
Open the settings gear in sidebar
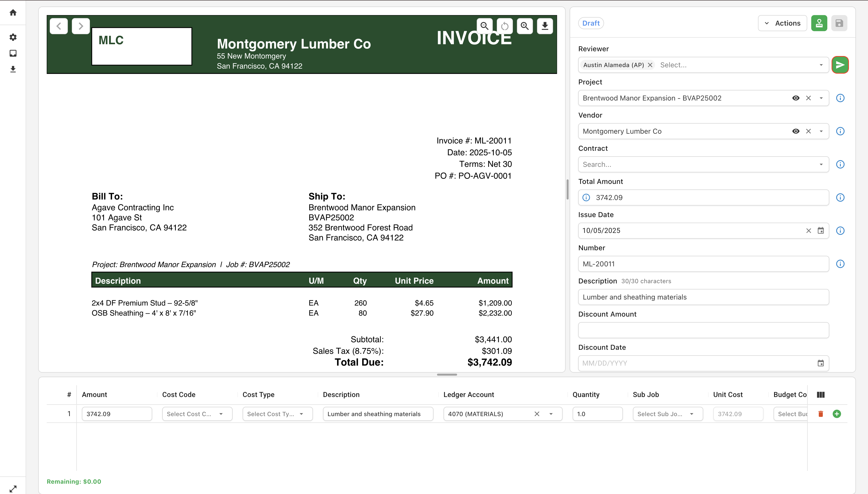click(13, 37)
